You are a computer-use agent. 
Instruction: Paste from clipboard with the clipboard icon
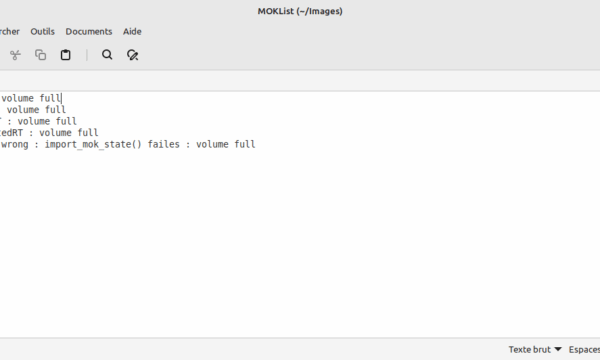(x=65, y=55)
